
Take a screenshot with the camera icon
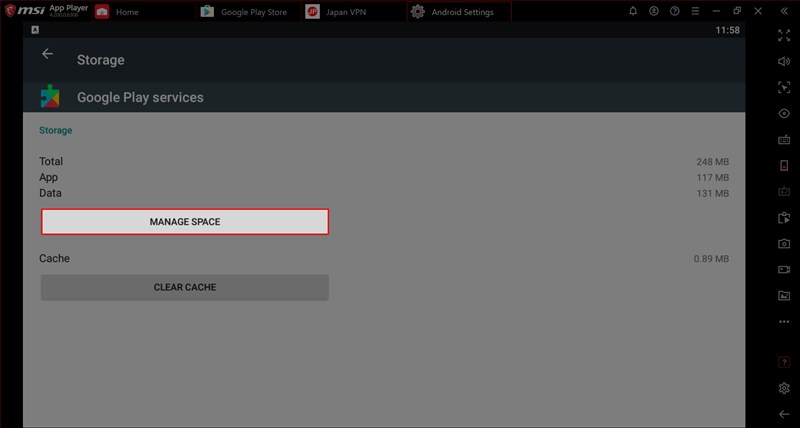tap(784, 244)
